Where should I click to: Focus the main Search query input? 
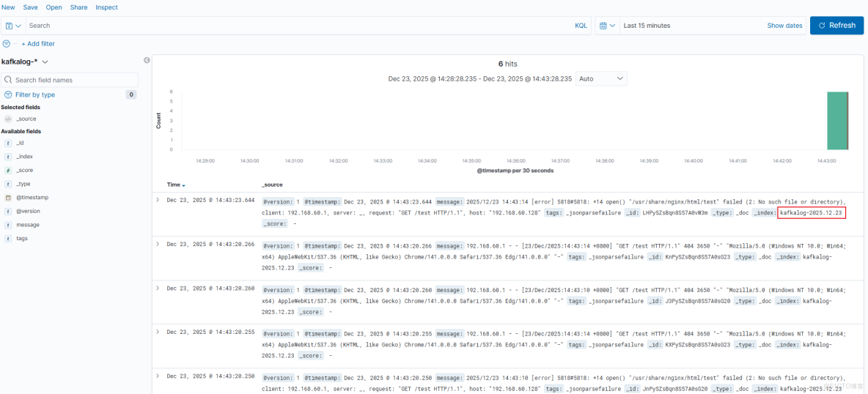pos(299,26)
